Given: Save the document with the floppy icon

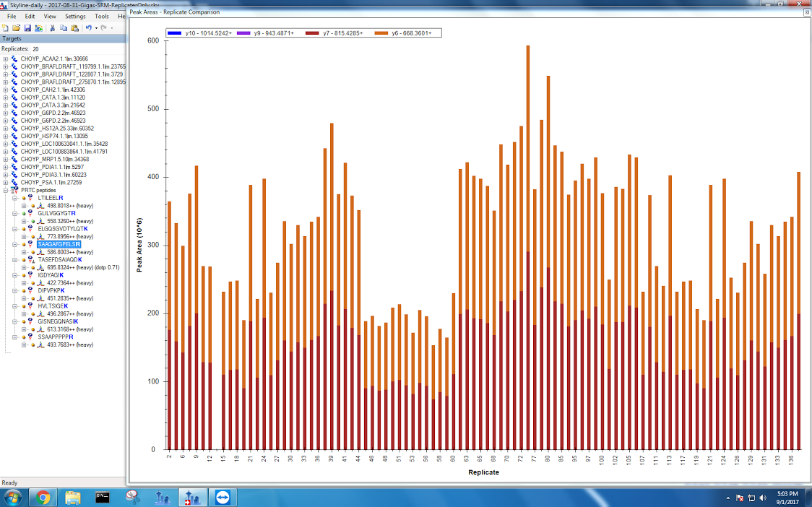Looking at the screenshot, I should [x=27, y=28].
